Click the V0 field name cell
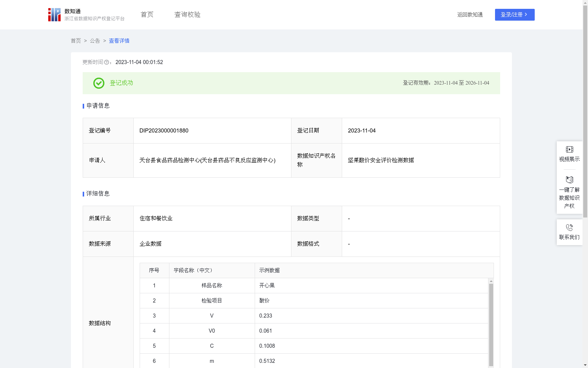Screen dimensions: 588x368 coord(212,331)
